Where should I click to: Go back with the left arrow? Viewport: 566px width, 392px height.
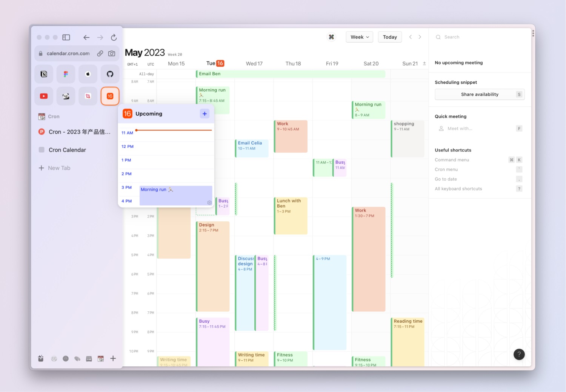(x=86, y=37)
